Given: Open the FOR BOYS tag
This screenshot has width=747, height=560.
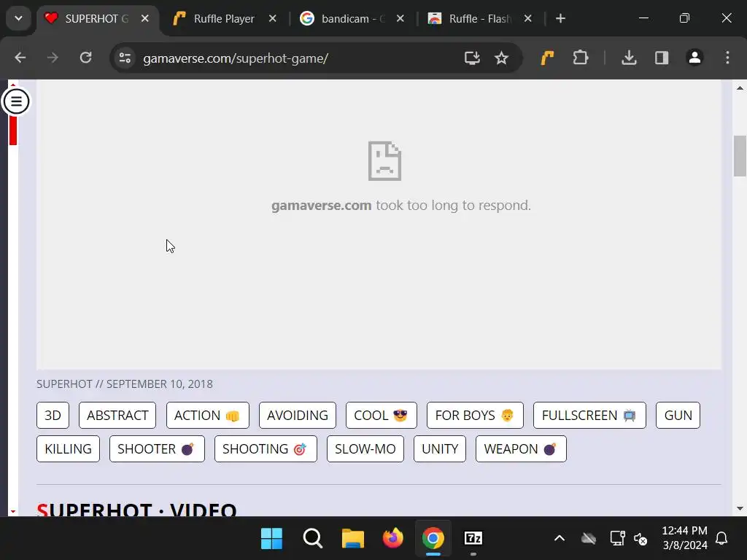Looking at the screenshot, I should coord(475,415).
